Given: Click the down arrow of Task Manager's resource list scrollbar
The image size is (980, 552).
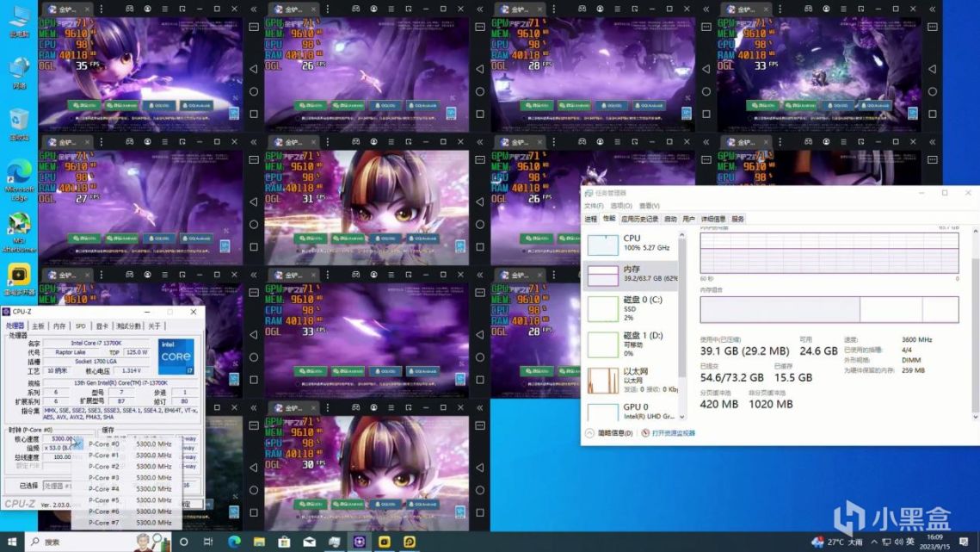Looking at the screenshot, I should [682, 417].
